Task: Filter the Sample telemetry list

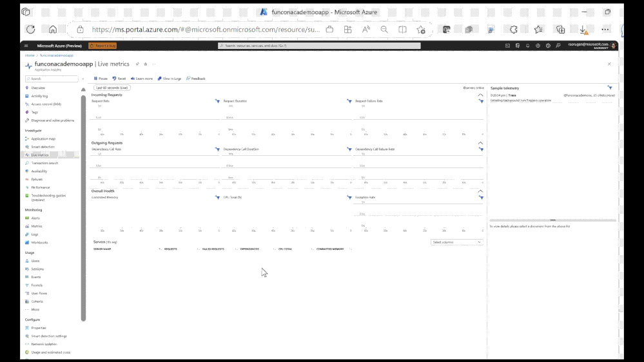Action: [610, 88]
